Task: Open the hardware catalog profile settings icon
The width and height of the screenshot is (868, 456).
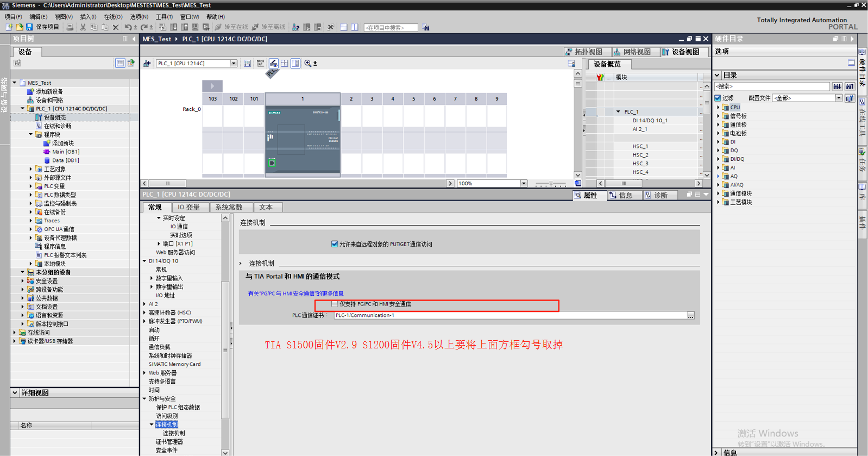Action: (850, 98)
